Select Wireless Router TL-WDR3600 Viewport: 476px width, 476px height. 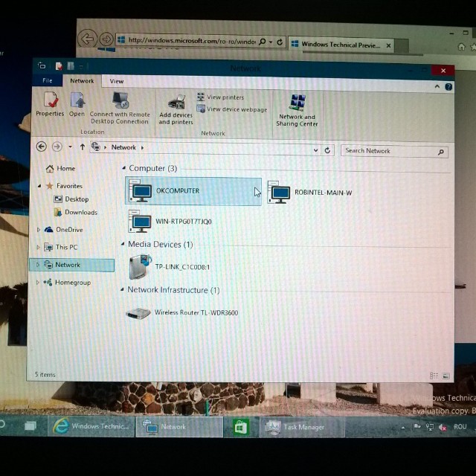(x=181, y=312)
